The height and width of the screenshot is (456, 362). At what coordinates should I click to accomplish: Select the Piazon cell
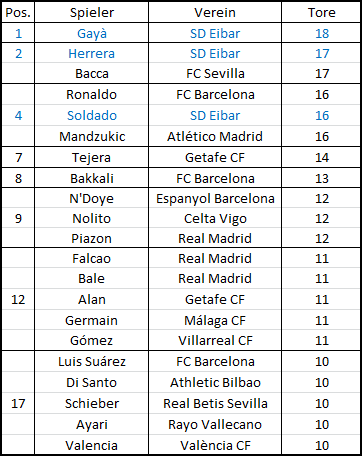pyautogui.click(x=92, y=238)
